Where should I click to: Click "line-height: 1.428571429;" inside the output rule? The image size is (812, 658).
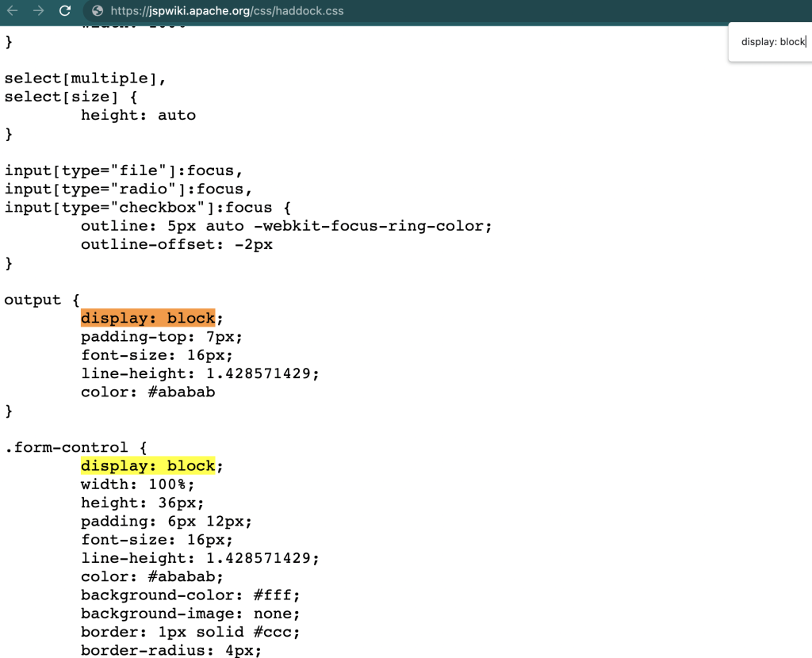coord(200,373)
